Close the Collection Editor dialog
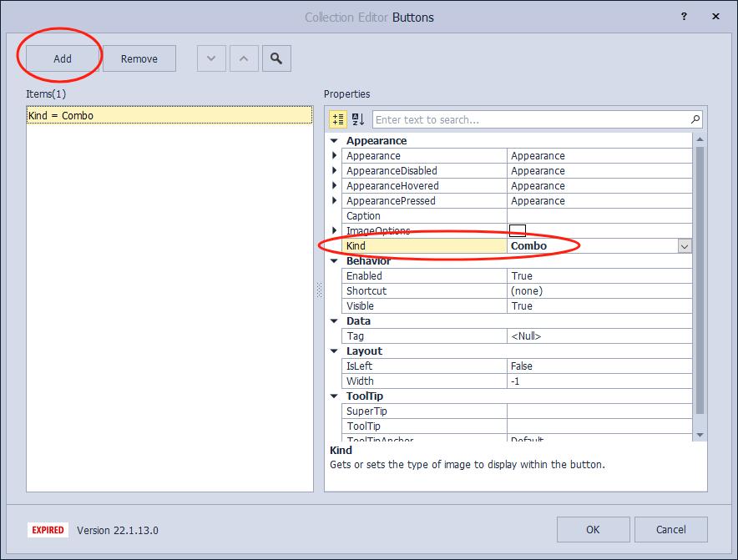This screenshot has height=560, width=738. (x=717, y=17)
